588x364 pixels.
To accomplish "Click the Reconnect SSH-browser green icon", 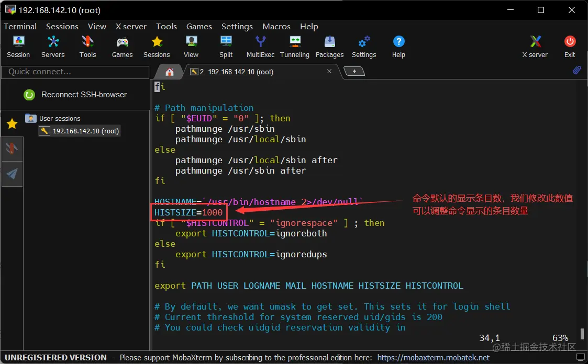I will (29, 95).
